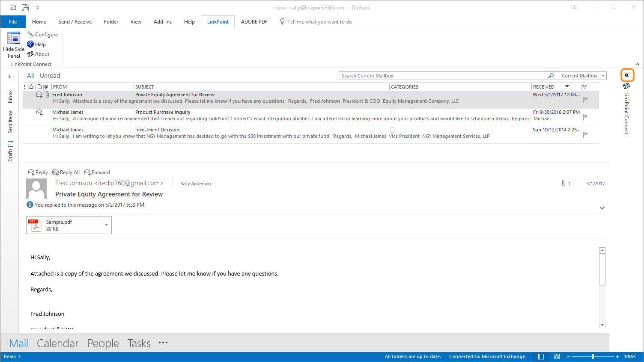Click the attachment paperclip count icon
The height and width of the screenshot is (362, 644).
(563, 183)
